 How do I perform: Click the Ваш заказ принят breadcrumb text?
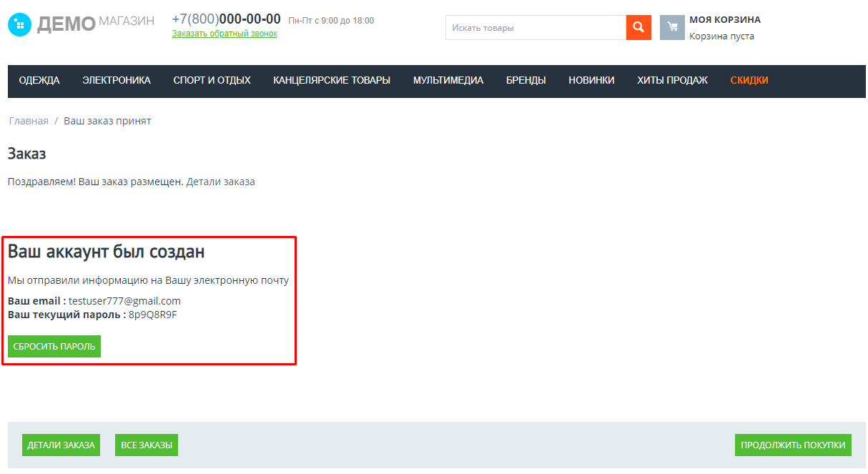point(107,121)
